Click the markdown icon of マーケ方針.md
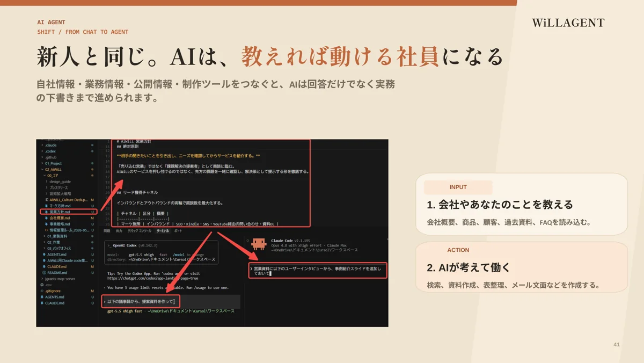The height and width of the screenshot is (363, 644). click(46, 206)
